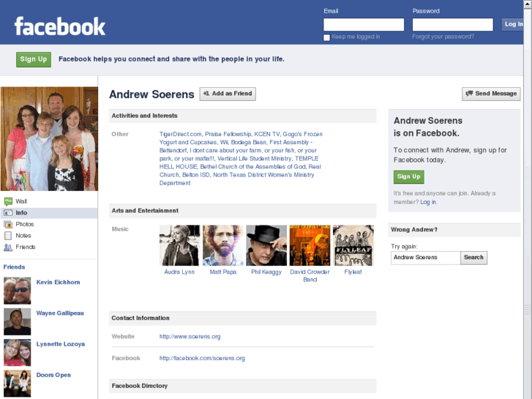
Task: Open Belton ISD interest link
Action: pos(196,175)
